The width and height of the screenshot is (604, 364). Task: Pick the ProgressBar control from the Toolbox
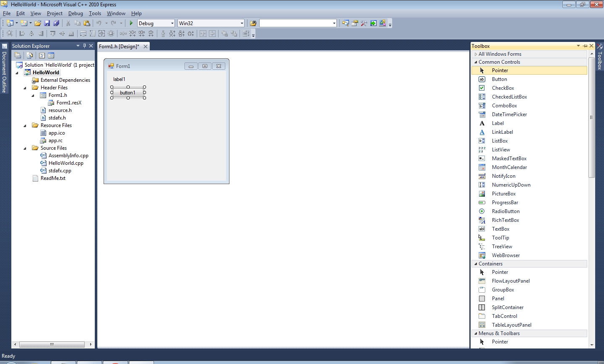pos(505,202)
